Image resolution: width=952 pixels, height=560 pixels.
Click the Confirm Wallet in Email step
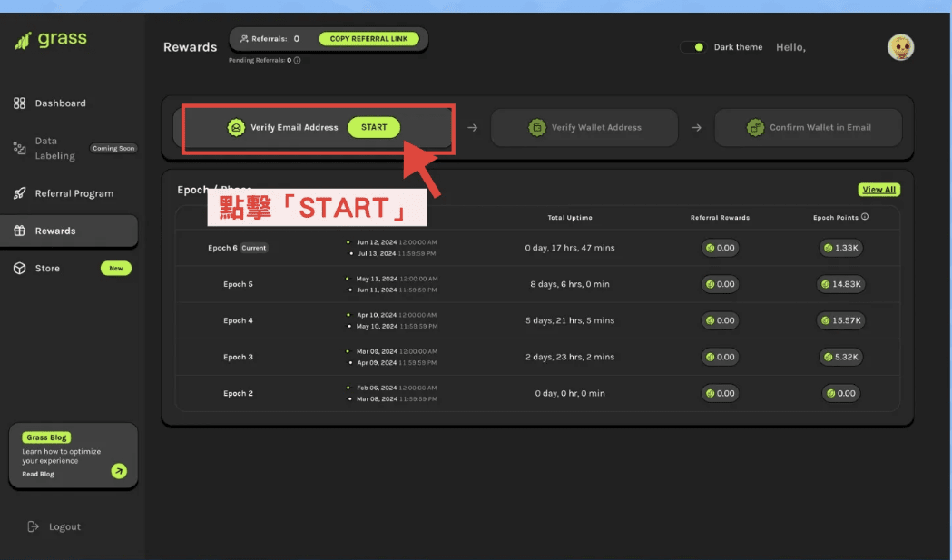(808, 128)
